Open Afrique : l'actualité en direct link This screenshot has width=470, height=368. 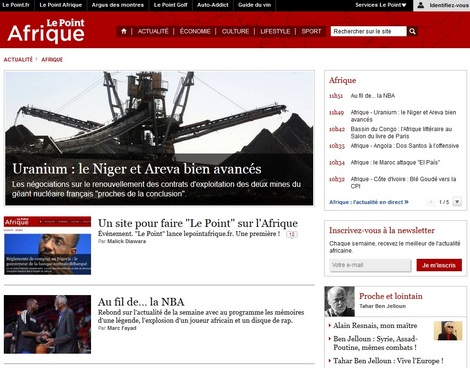coord(369,202)
